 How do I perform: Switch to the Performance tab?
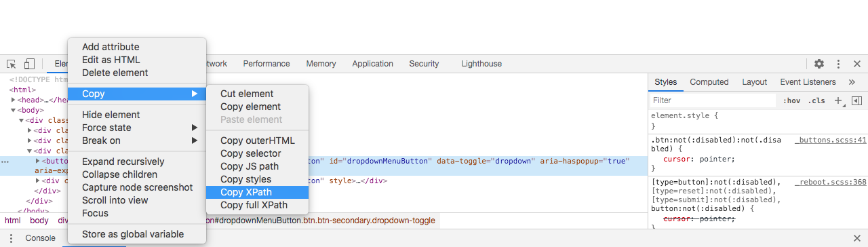(x=267, y=64)
